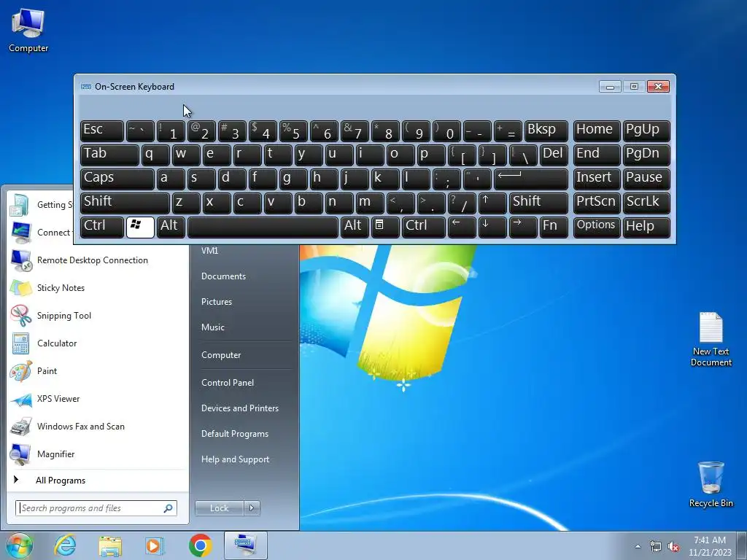This screenshot has height=560, width=747.
Task: Click the Esc key
Action: tap(102, 131)
